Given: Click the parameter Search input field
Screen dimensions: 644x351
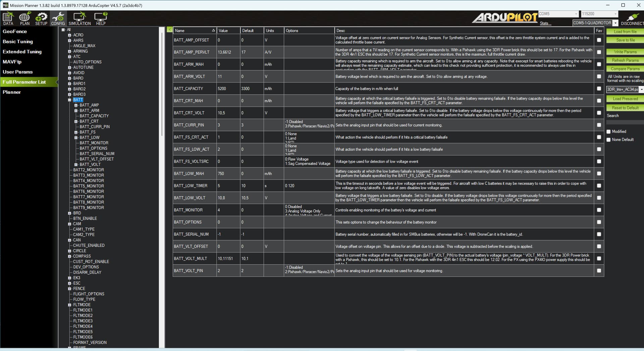Looking at the screenshot, I should [x=625, y=122].
